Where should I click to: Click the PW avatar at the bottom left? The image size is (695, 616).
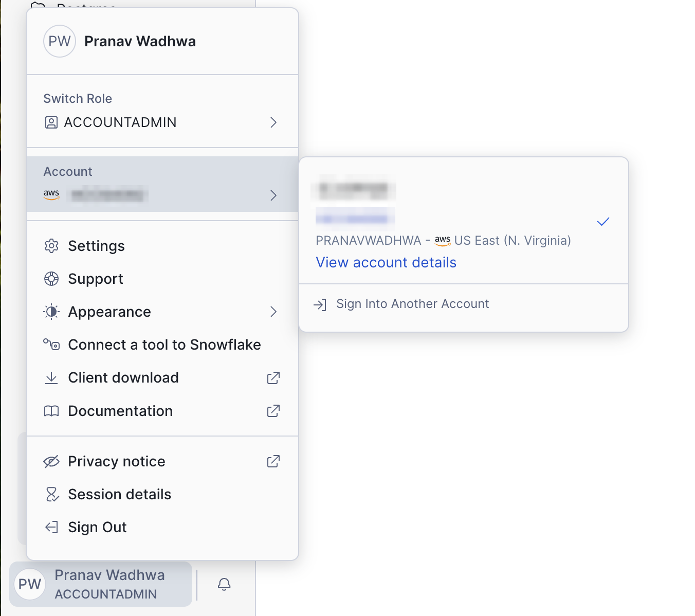click(29, 584)
